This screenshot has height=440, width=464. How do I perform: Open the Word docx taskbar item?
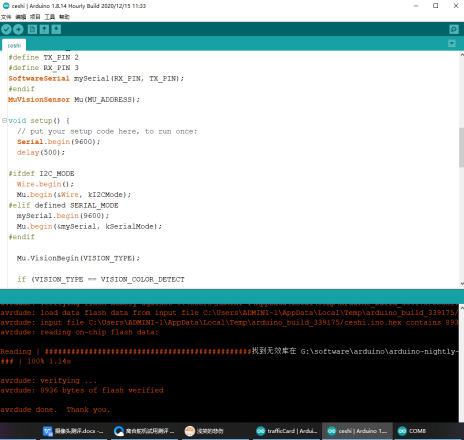tap(73, 431)
